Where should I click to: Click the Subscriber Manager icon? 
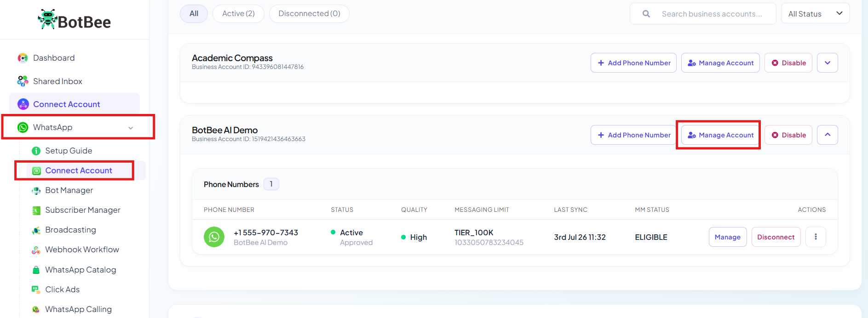pyautogui.click(x=36, y=210)
